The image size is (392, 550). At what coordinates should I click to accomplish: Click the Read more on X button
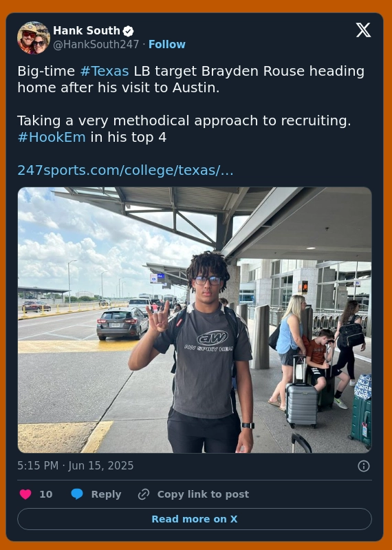(195, 519)
